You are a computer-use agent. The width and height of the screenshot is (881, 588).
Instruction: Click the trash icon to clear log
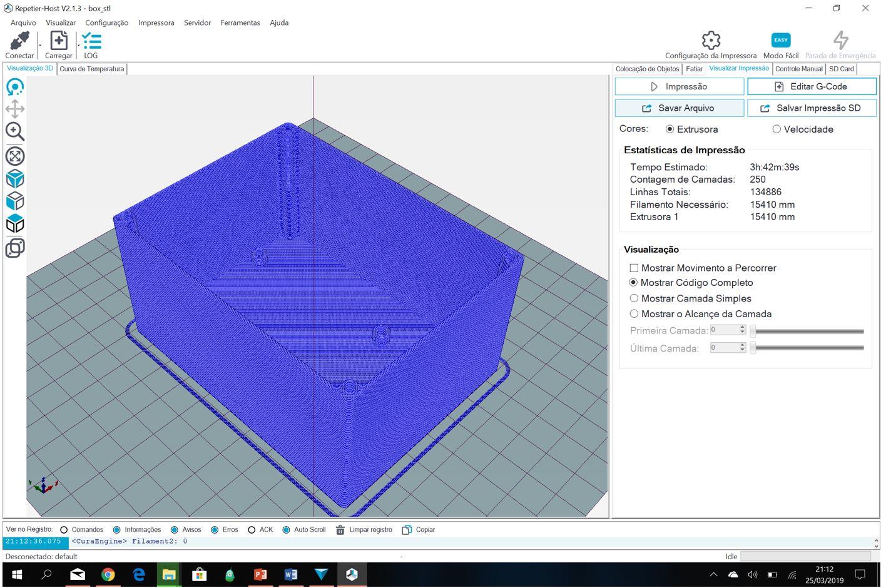pos(340,530)
